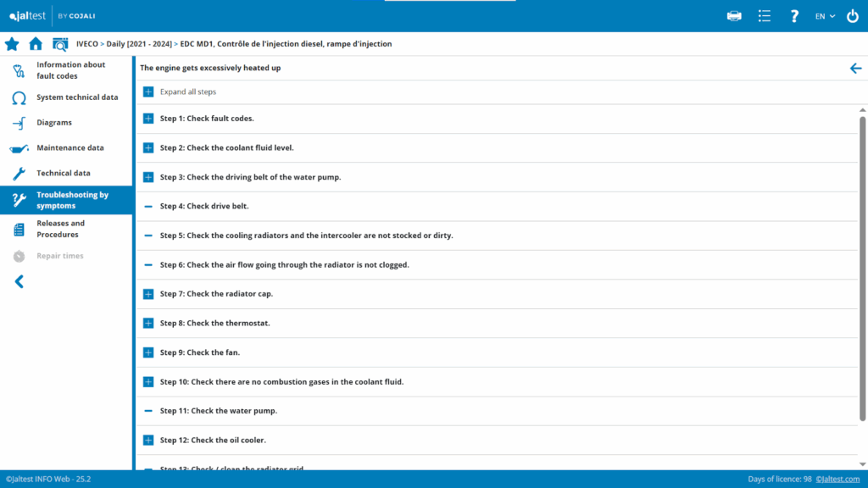Click the printer icon in header
868x488 pixels.
pyautogui.click(x=734, y=16)
